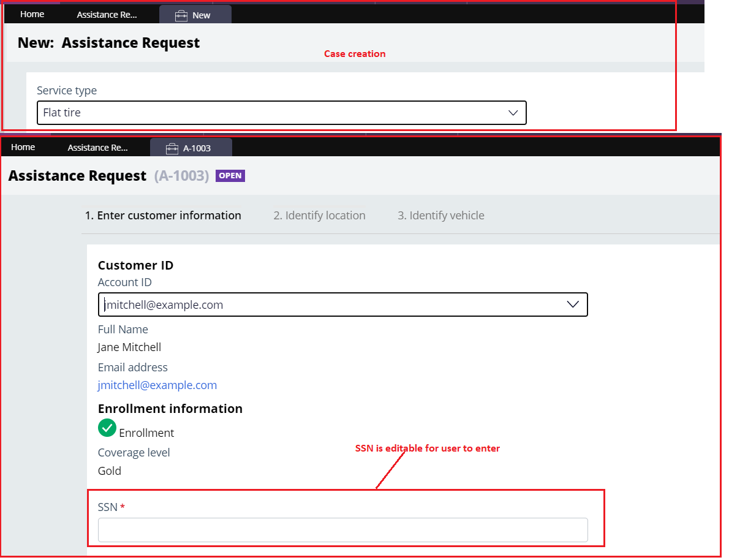The width and height of the screenshot is (729, 560).
Task: Open the Service type dropdown
Action: pos(282,113)
